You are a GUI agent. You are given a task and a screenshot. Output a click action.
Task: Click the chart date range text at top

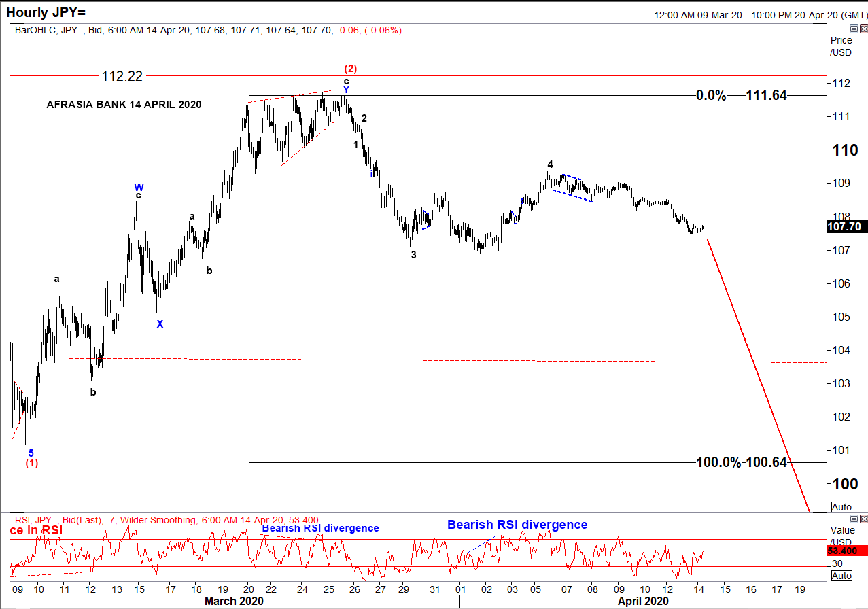coord(759,14)
